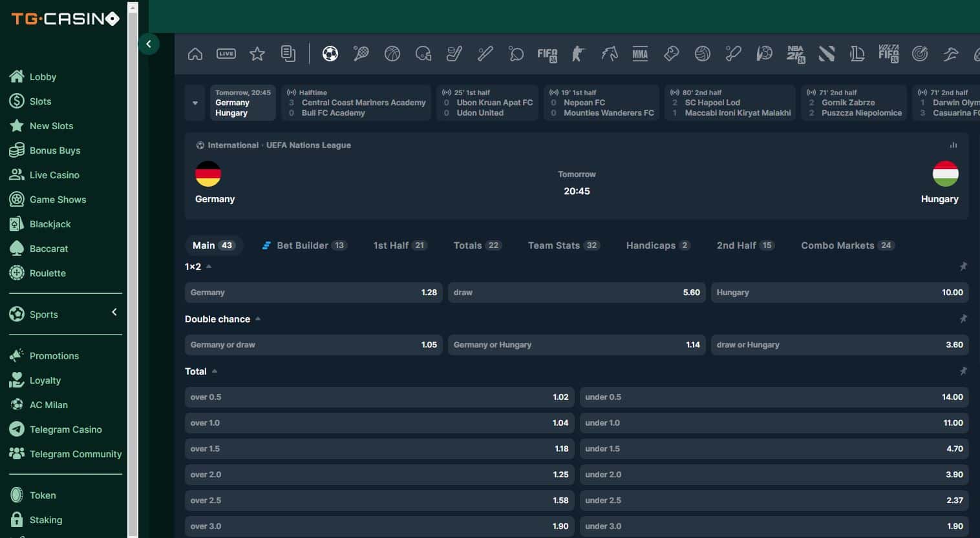Select the boxing glove icon
Image resolution: width=980 pixels, height=538 pixels.
672,54
